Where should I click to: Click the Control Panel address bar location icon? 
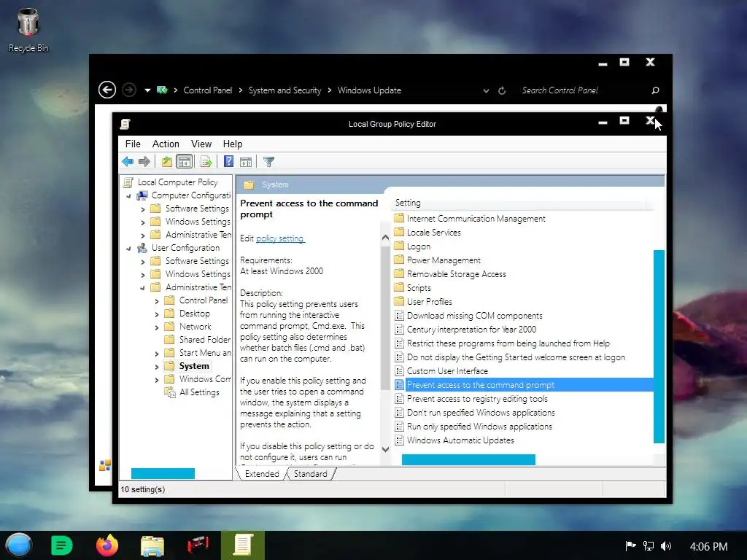click(x=162, y=90)
